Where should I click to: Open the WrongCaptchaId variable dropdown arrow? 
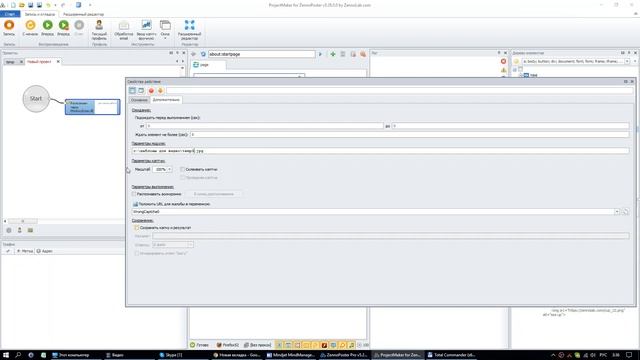point(617,212)
